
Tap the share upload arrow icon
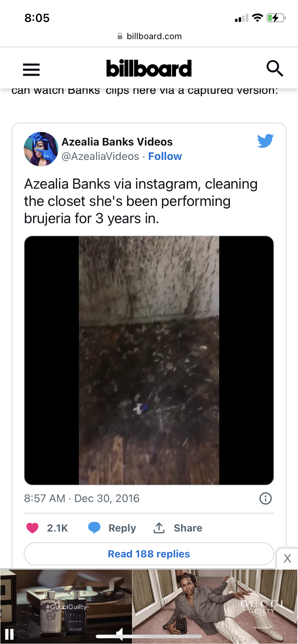[x=159, y=528]
